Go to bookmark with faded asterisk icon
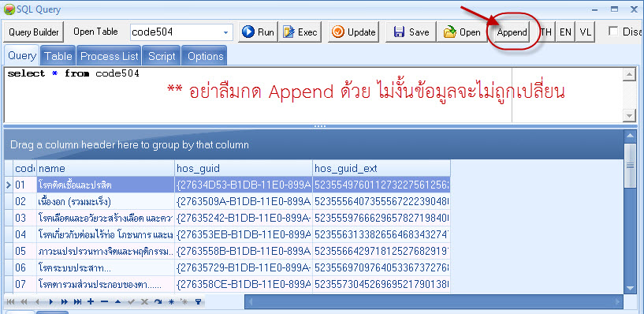644x314 pixels. (184, 301)
